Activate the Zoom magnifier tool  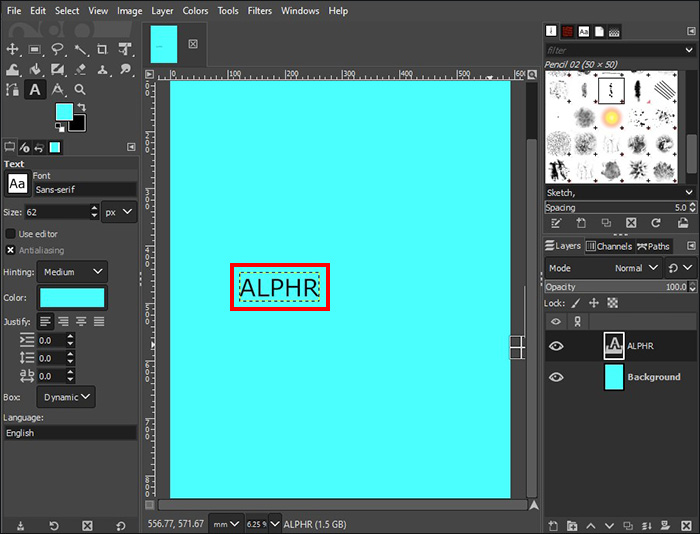(80, 90)
